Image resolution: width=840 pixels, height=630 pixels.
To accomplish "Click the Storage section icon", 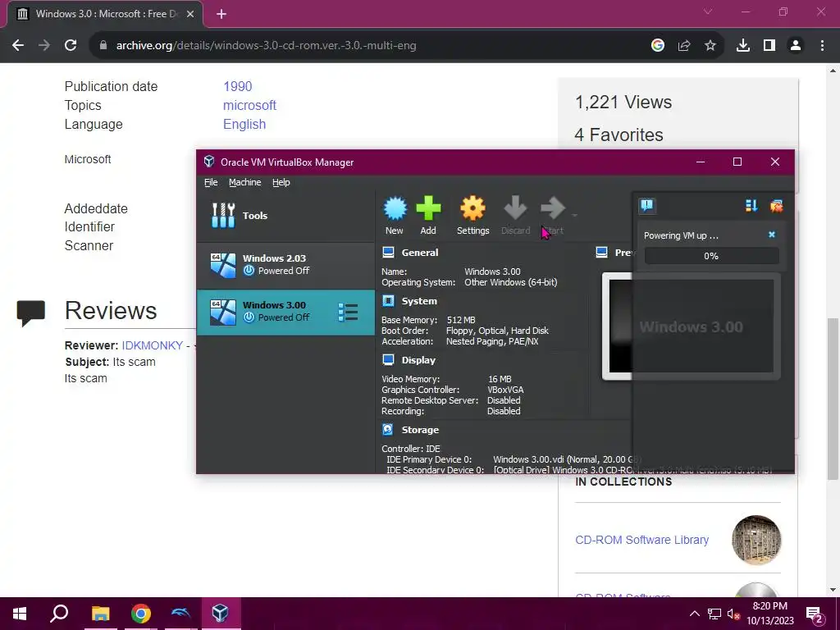I will pos(388,430).
